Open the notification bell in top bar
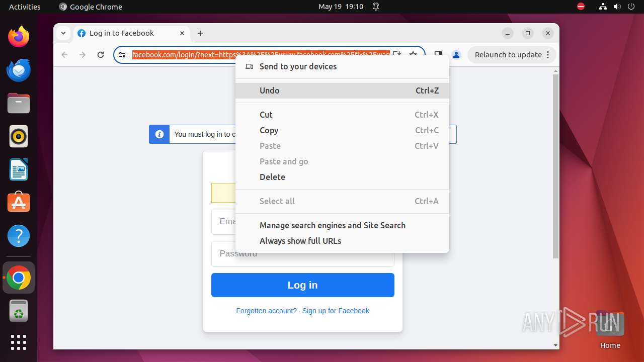This screenshot has height=362, width=644. [x=376, y=7]
